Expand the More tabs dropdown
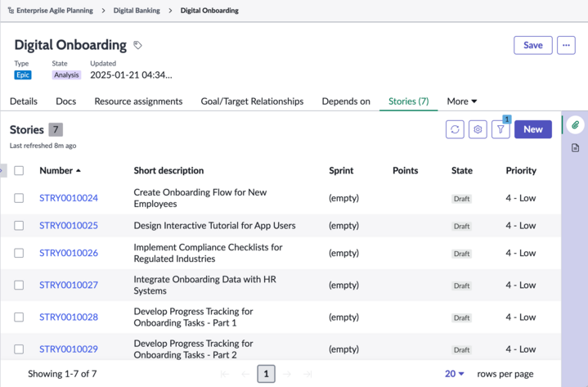Screen dimensions: 588x387 [x=461, y=101]
